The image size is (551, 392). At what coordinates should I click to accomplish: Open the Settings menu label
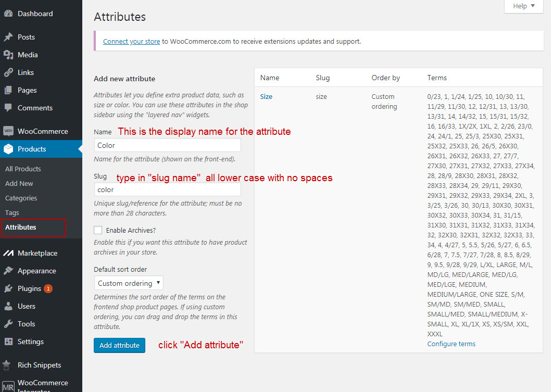(31, 342)
